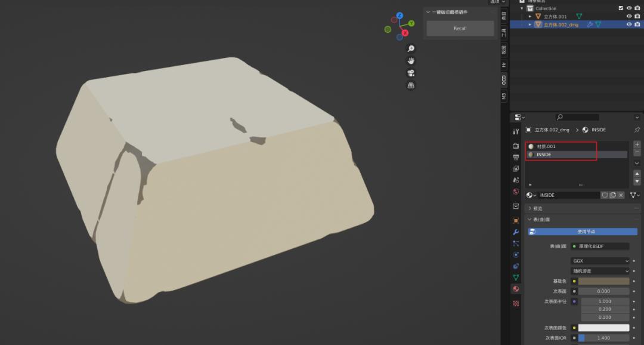The height and width of the screenshot is (345, 644).
Task: Click the hand pan view gizmo
Action: pyautogui.click(x=411, y=61)
